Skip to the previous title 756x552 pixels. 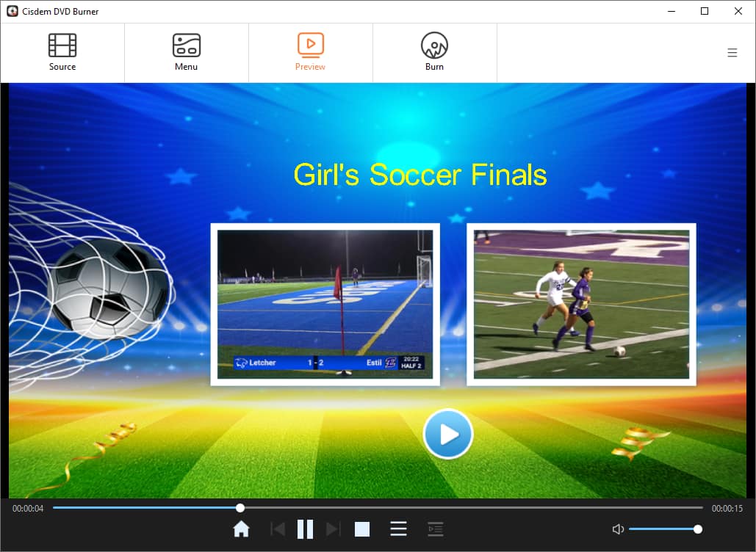point(278,529)
